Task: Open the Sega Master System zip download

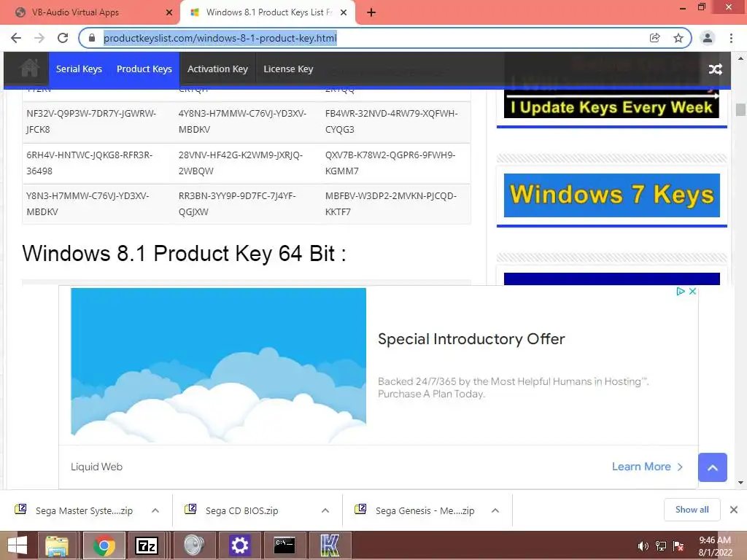Action: click(83, 510)
